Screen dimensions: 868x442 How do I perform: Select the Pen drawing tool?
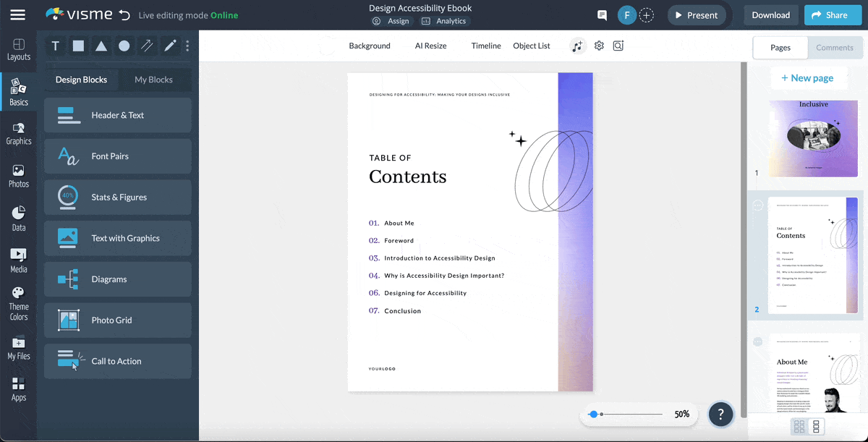click(x=169, y=46)
